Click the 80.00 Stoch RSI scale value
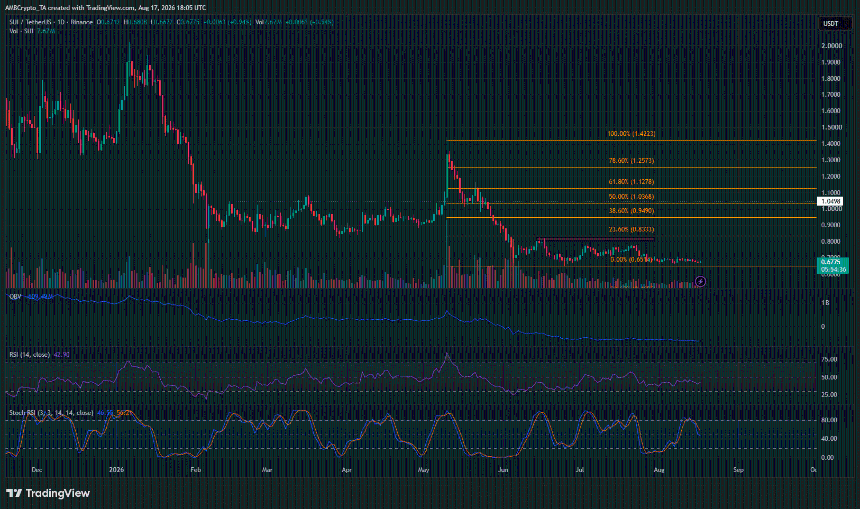Viewport: 860px width, 509px height. coord(829,420)
